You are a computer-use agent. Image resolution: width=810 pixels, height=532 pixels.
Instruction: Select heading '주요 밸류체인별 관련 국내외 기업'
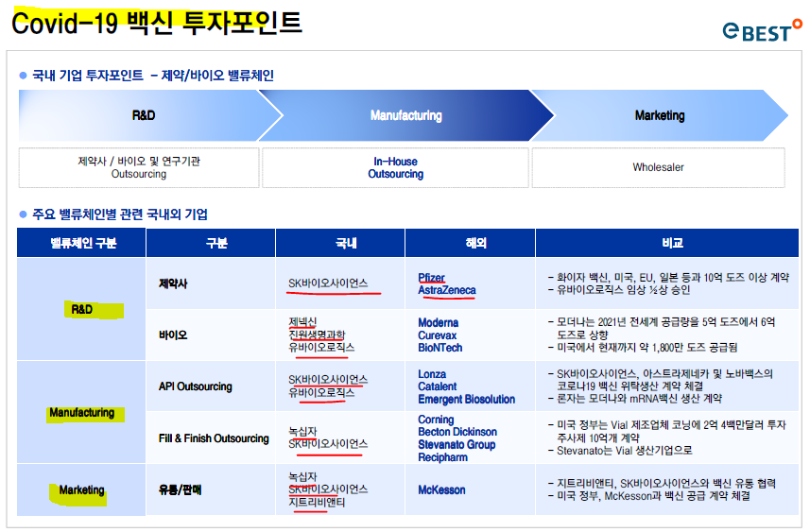(x=120, y=215)
